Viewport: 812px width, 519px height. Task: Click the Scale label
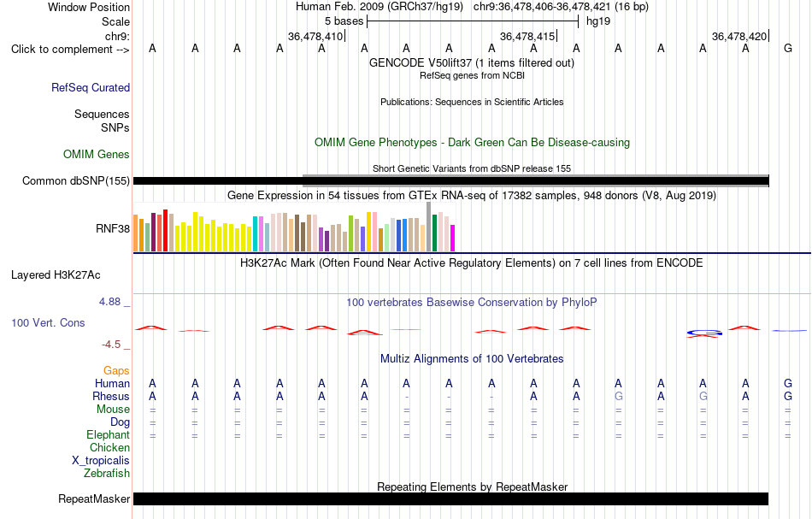(x=115, y=21)
